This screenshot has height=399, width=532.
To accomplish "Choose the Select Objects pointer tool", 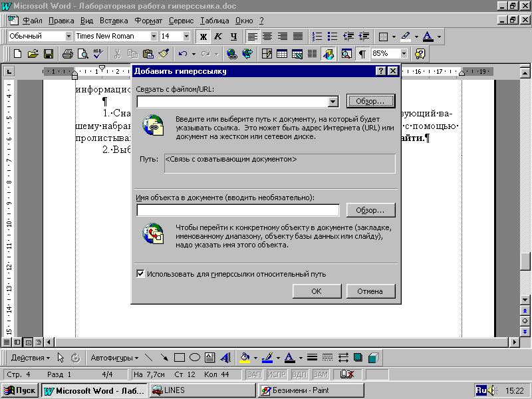I will (x=61, y=358).
